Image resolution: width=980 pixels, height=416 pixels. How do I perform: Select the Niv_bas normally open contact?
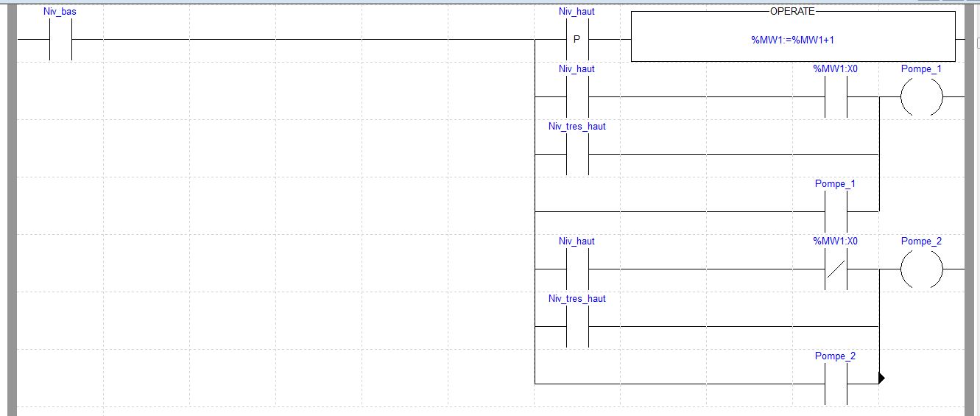[60, 39]
